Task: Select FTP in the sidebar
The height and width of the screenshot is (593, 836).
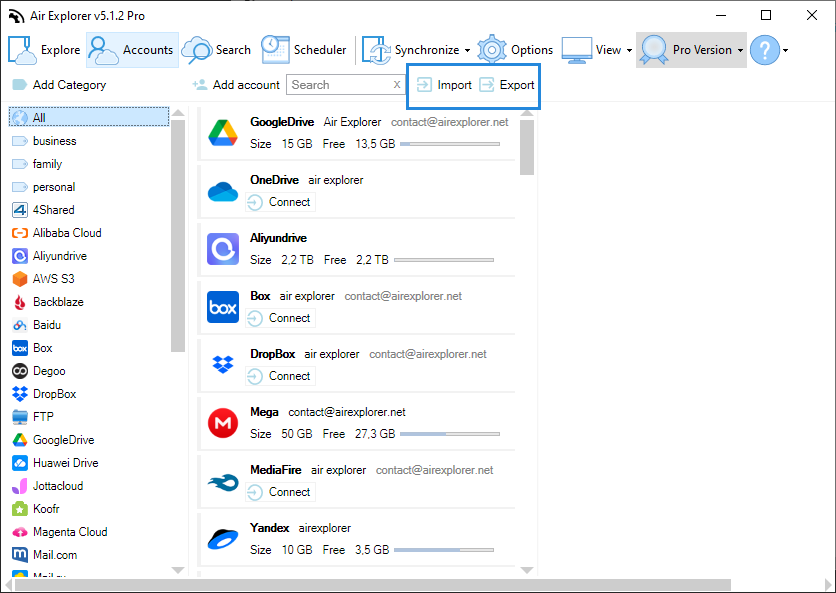Action: (x=33, y=416)
